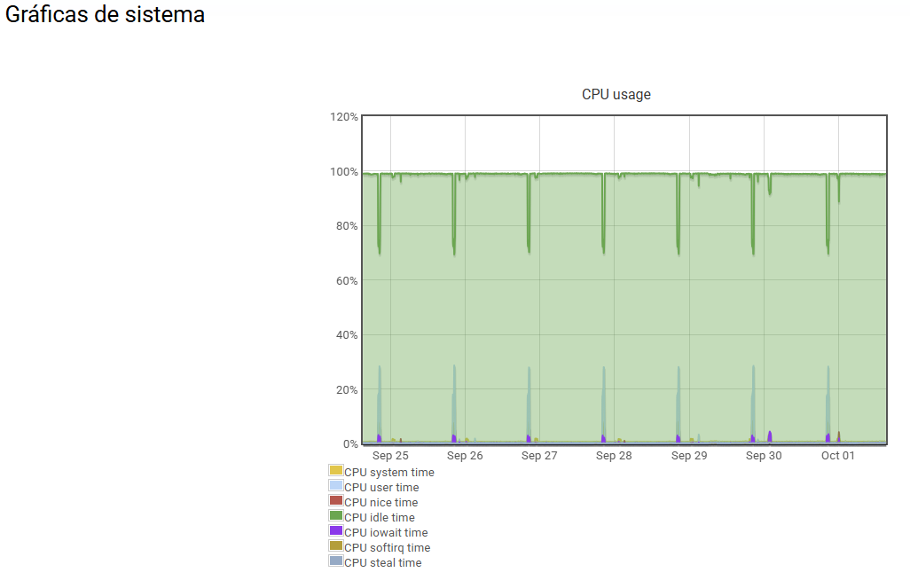Click the 120% label at the y-axis top

click(x=343, y=117)
